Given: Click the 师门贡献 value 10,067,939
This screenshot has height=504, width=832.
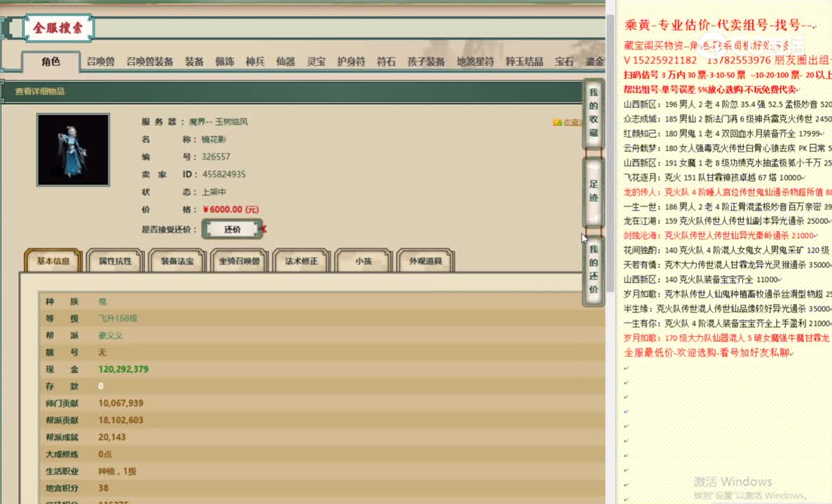Looking at the screenshot, I should tap(120, 403).
